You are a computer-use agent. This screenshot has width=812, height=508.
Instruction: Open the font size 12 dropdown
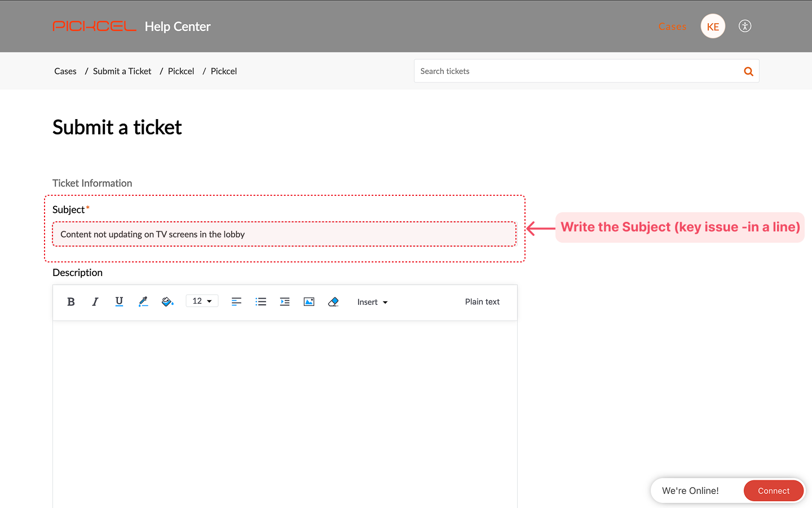(202, 301)
